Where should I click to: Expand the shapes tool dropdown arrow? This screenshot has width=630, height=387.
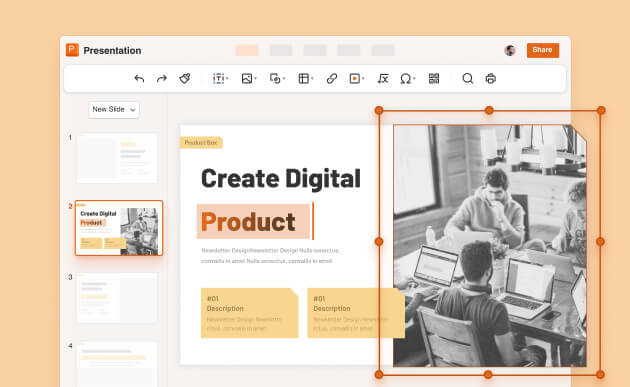click(284, 78)
